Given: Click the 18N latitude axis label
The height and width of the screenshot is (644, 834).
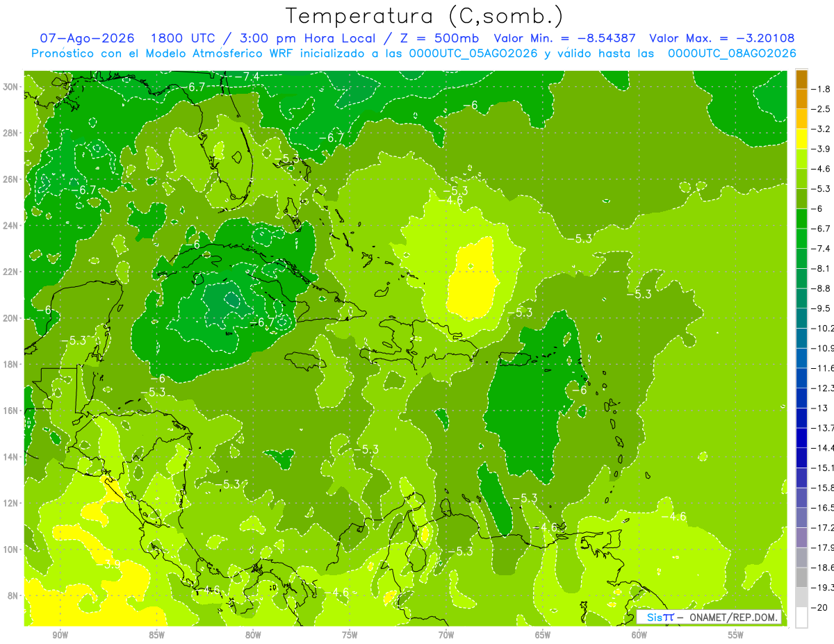Looking at the screenshot, I should click(12, 364).
